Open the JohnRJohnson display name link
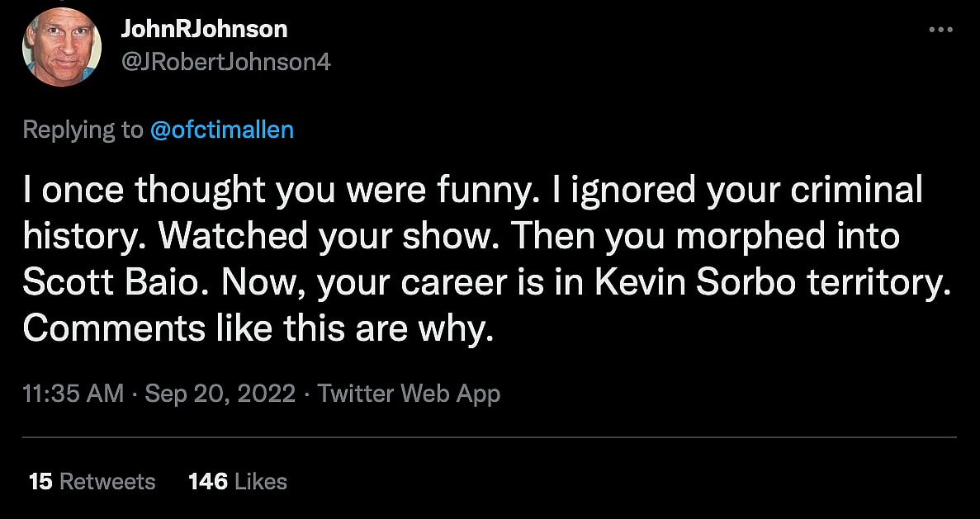 tap(204, 29)
